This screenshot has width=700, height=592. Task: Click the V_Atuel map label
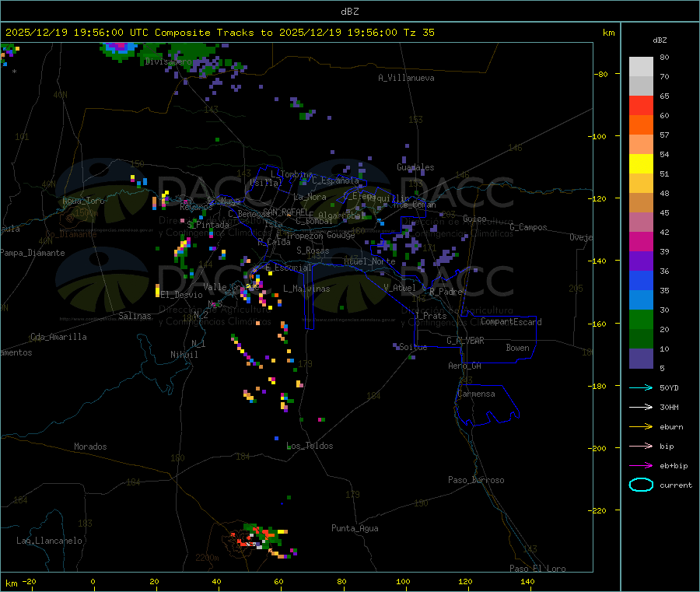(400, 288)
